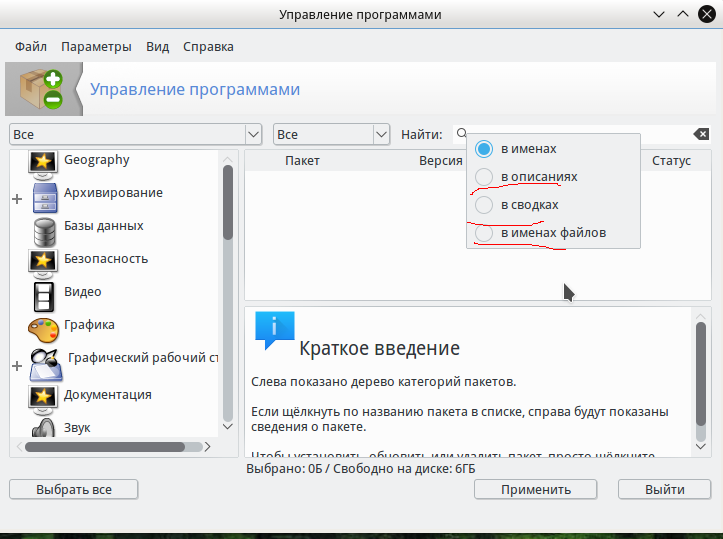Click the Видео film strip icon

click(x=44, y=297)
